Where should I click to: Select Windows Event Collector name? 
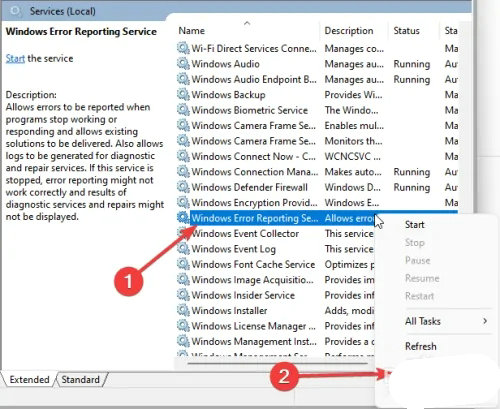tap(245, 233)
